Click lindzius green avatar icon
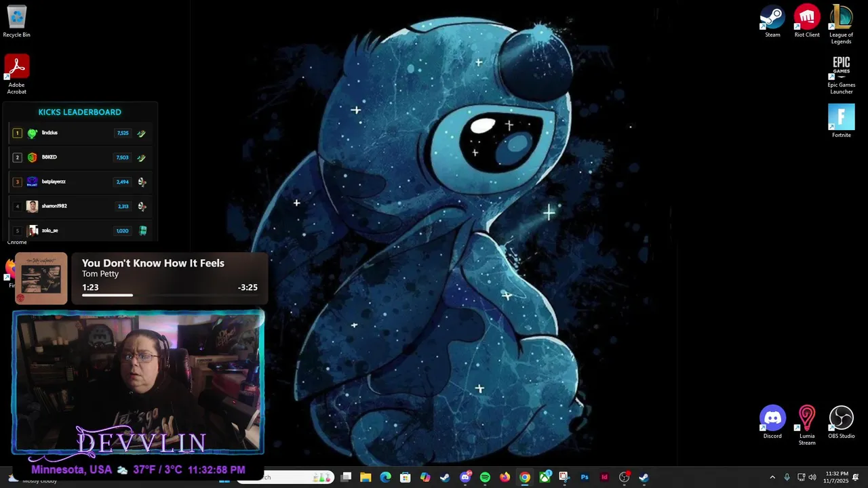This screenshot has width=868, height=488. coord(32,133)
